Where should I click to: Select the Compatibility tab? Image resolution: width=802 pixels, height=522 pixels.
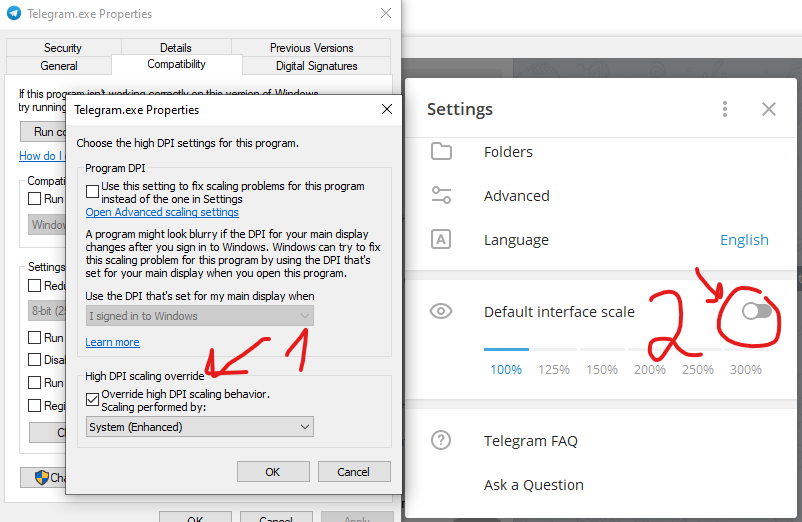(176, 64)
